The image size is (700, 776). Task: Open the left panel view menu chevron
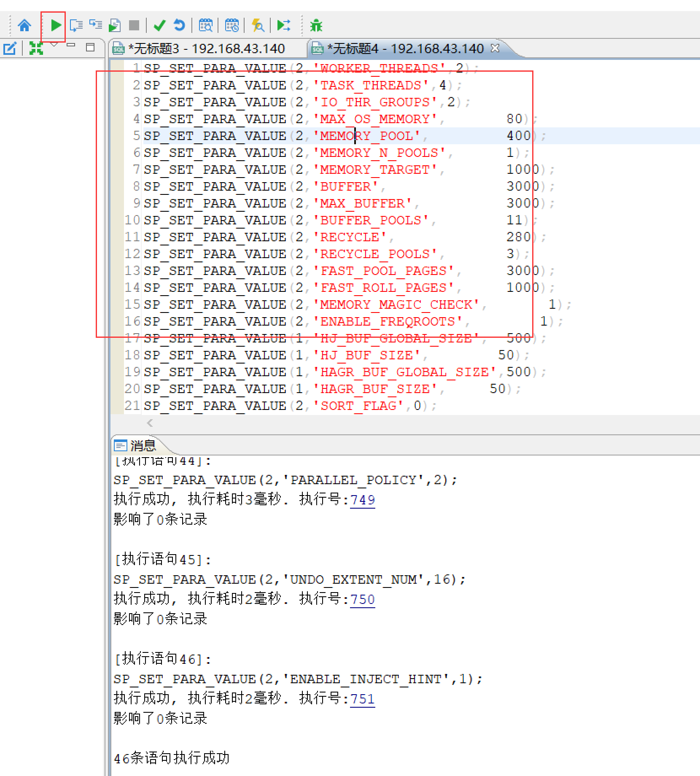coord(54,44)
